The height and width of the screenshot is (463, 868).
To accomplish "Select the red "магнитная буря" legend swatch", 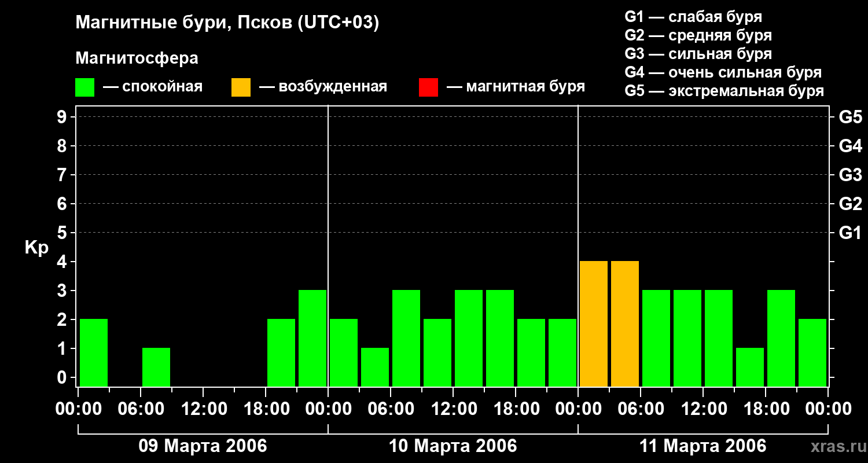I will click(428, 87).
